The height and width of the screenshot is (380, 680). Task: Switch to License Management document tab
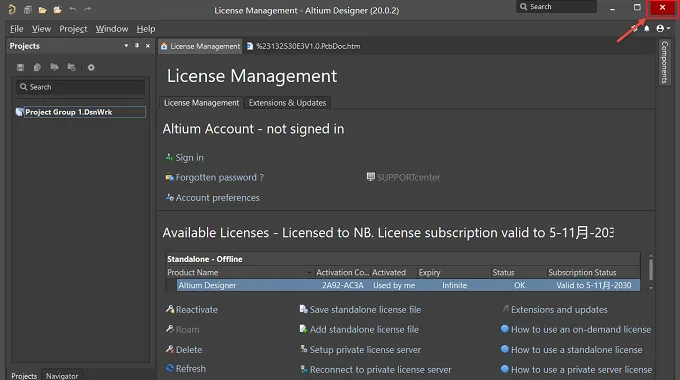(x=200, y=46)
